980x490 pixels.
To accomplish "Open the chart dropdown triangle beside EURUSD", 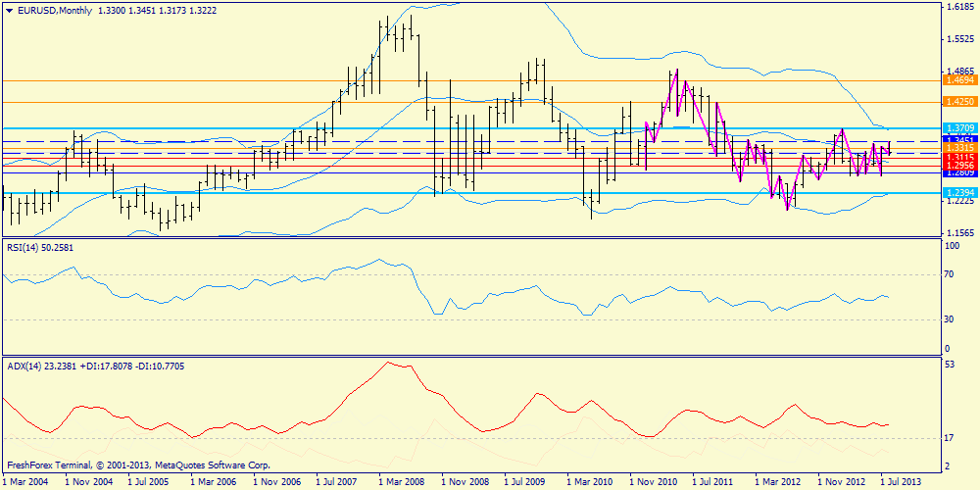I will (8, 9).
